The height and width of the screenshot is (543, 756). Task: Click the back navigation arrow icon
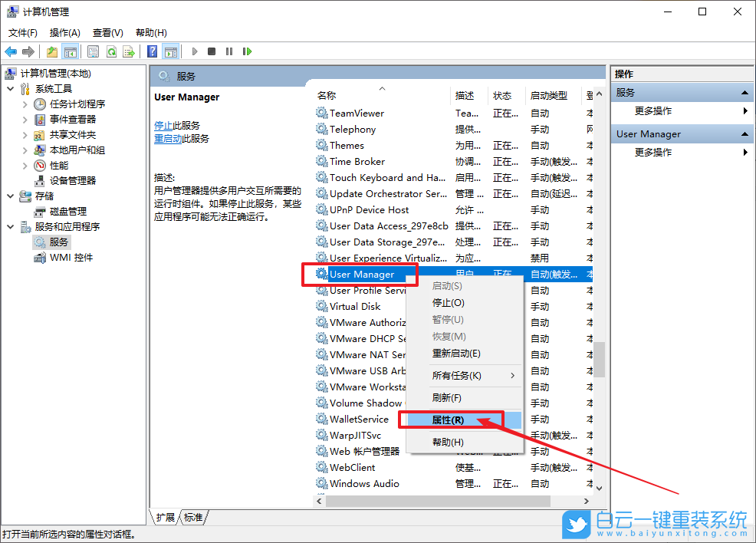pos(11,51)
